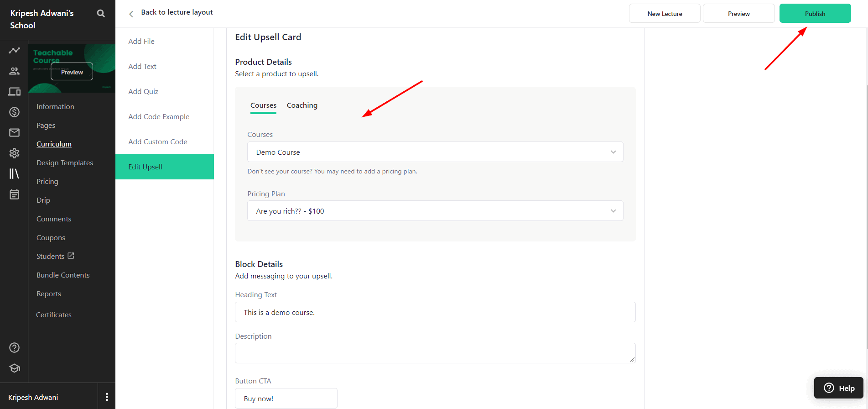The image size is (868, 409).
Task: Open the Emails envelope icon
Action: pos(14,132)
